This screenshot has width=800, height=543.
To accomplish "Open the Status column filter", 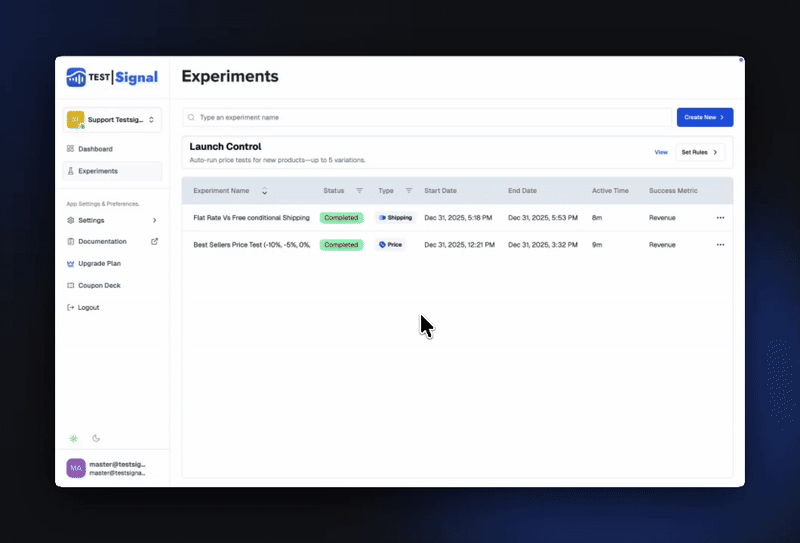I will point(359,191).
